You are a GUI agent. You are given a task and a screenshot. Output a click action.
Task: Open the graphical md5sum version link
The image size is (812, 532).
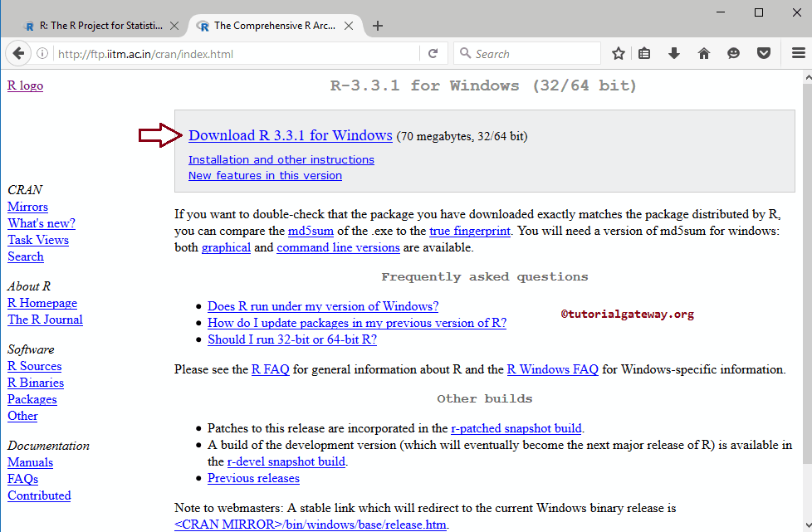[x=227, y=247]
